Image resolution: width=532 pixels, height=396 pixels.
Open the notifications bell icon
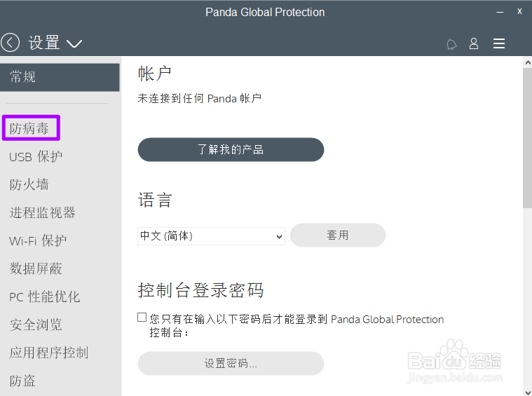coord(451,44)
